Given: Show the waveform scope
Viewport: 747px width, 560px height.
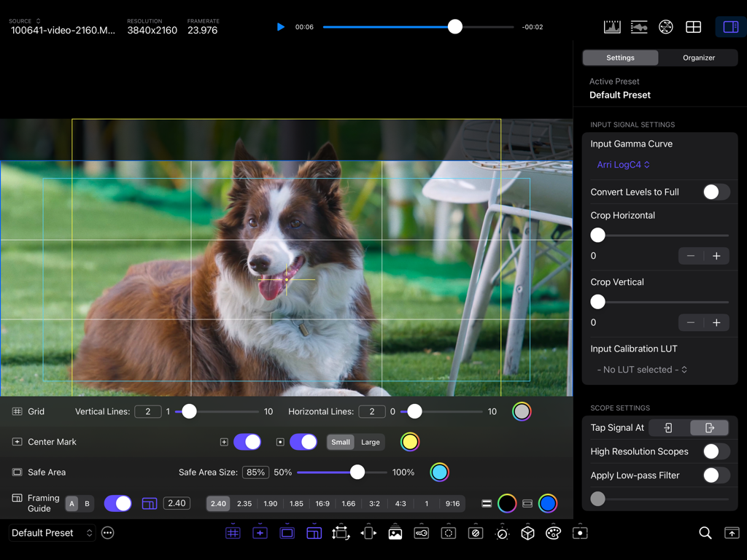Looking at the screenshot, I should (x=639, y=26).
